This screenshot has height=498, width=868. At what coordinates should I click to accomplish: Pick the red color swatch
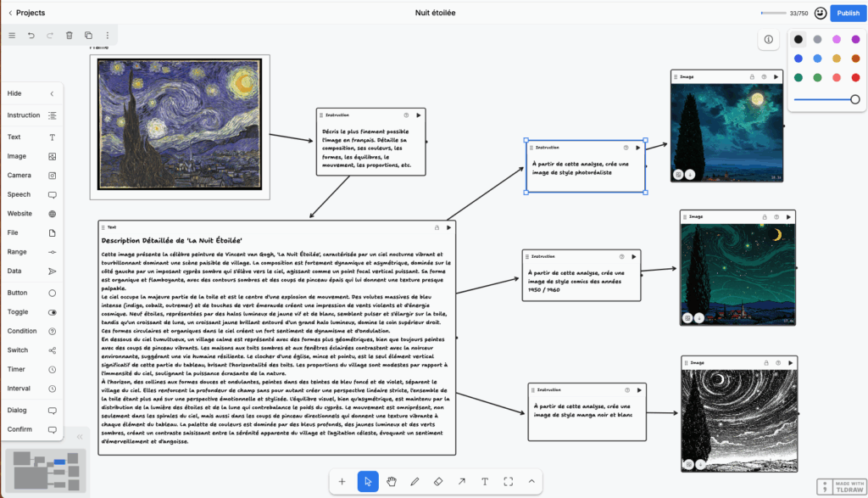[x=855, y=77]
